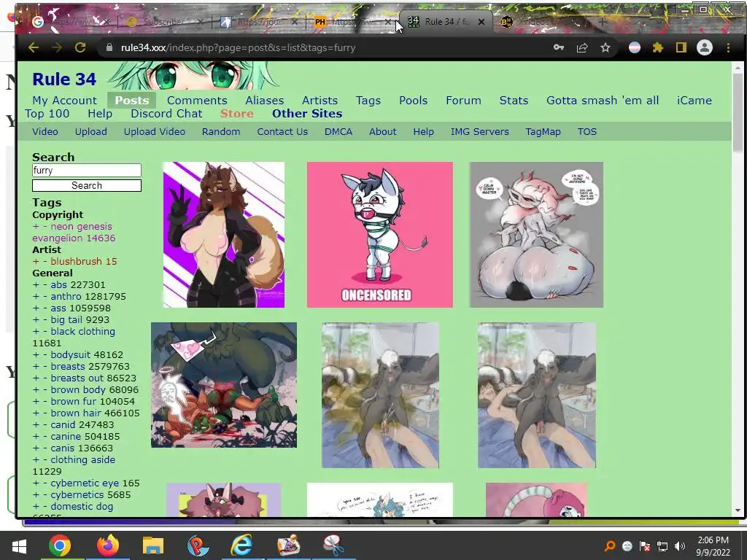The height and width of the screenshot is (560, 747).
Task: Click the 'cybernetics' tag link
Action: (77, 495)
